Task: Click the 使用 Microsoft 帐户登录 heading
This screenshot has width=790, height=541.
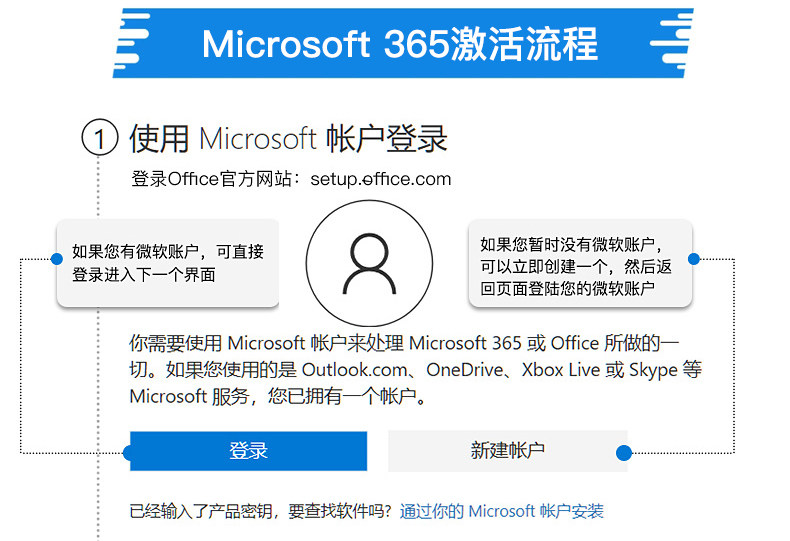Action: coord(288,139)
